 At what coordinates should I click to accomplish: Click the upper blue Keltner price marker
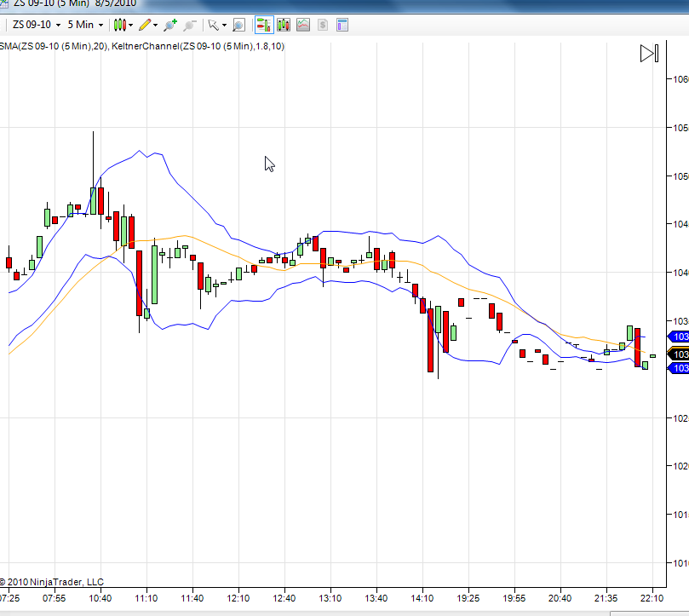click(x=679, y=337)
